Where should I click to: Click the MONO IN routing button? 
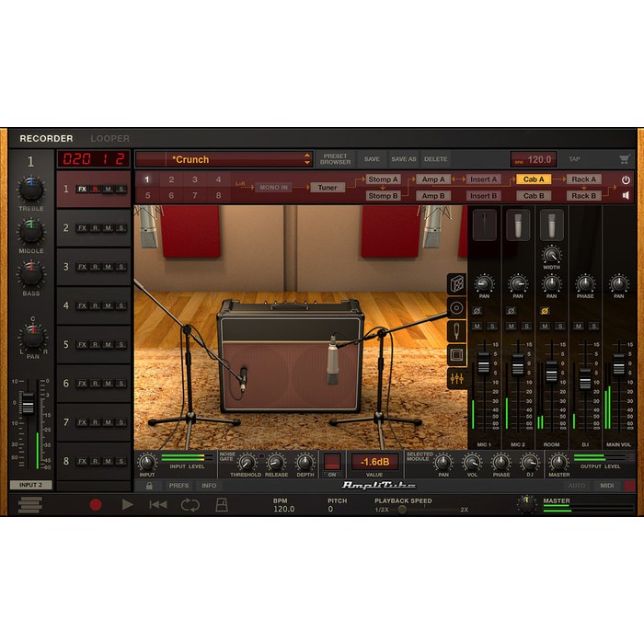pyautogui.click(x=273, y=188)
